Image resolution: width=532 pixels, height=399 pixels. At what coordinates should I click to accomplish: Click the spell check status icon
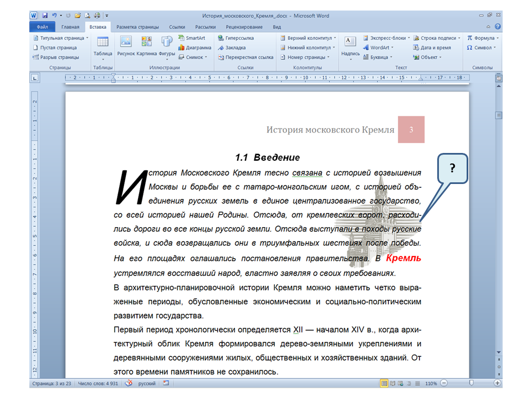pos(129,383)
